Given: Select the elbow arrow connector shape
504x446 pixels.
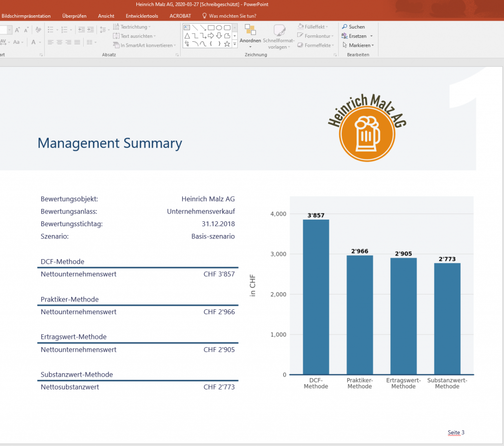Looking at the screenshot, I should (x=203, y=35).
